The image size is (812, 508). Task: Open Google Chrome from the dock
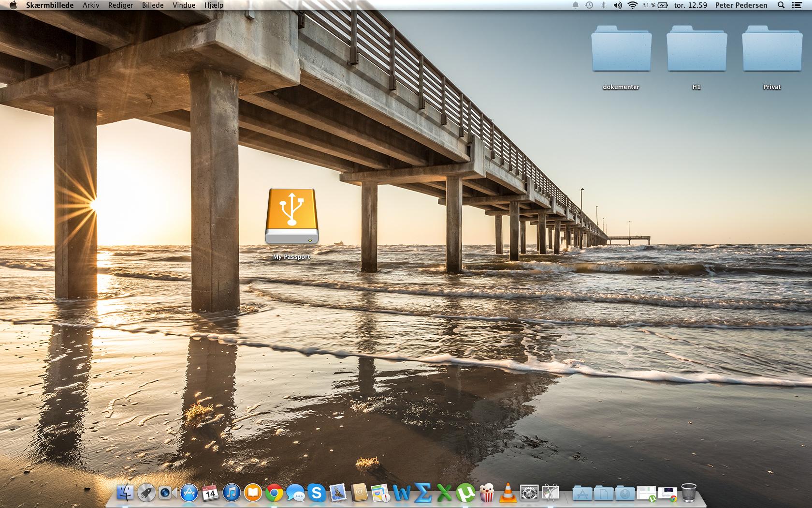coord(274,493)
